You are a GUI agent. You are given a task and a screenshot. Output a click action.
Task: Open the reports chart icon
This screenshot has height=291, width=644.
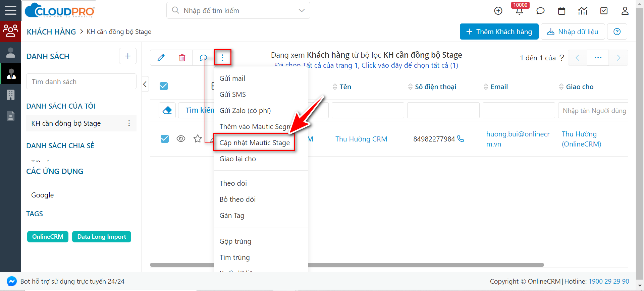(x=583, y=11)
